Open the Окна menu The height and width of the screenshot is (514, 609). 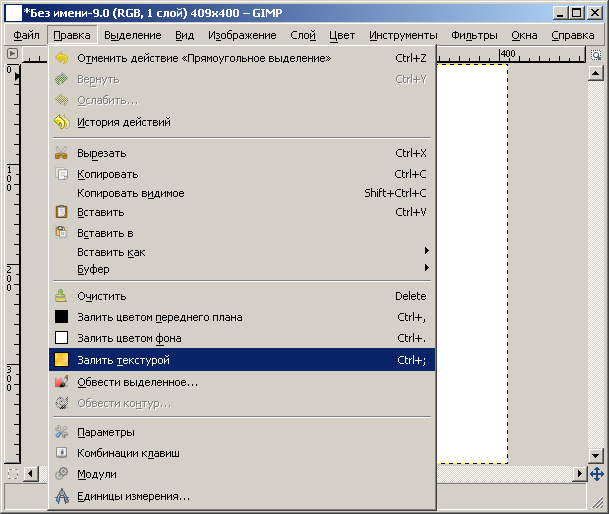[x=524, y=35]
